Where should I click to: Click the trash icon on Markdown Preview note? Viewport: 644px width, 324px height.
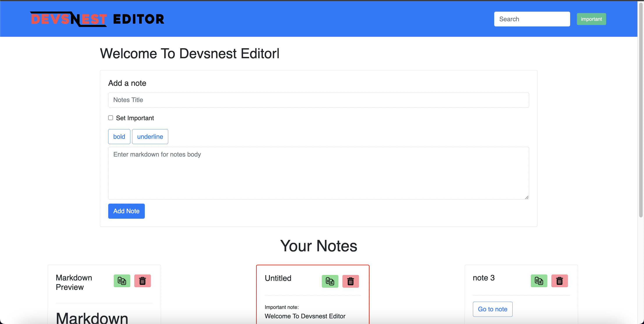tap(143, 281)
